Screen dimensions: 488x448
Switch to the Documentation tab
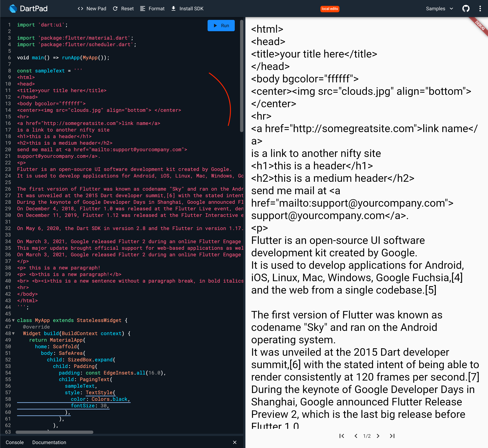(49, 442)
